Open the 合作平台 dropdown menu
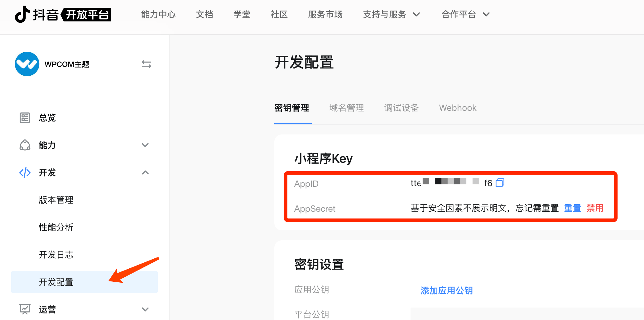 466,14
